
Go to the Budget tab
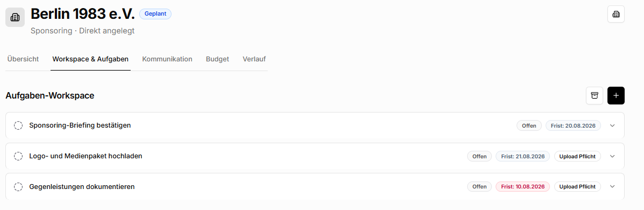click(217, 59)
